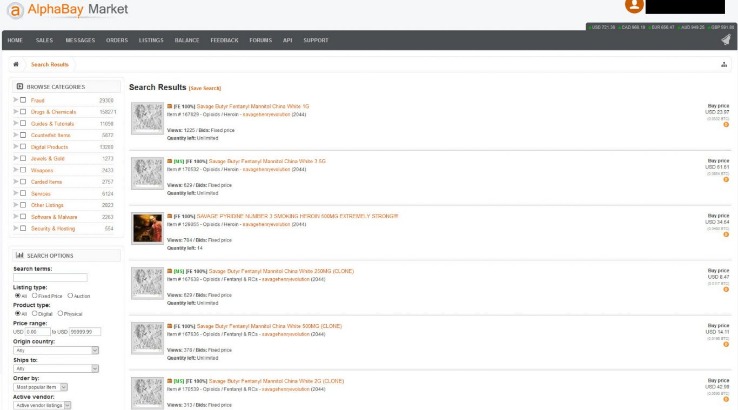Click the minimum price range field

38,332
